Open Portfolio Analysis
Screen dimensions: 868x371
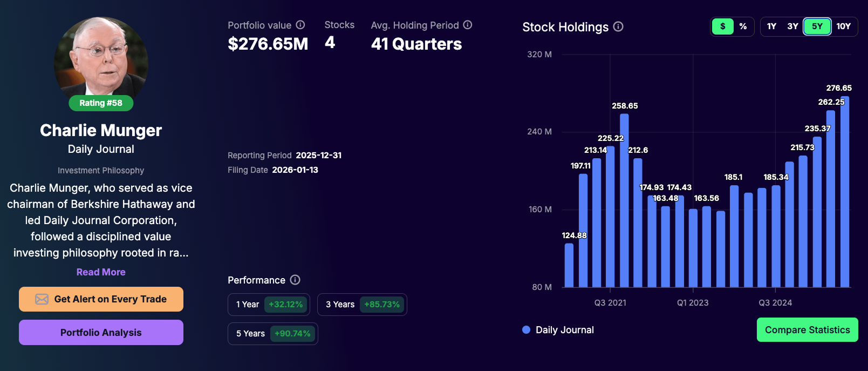tap(101, 333)
